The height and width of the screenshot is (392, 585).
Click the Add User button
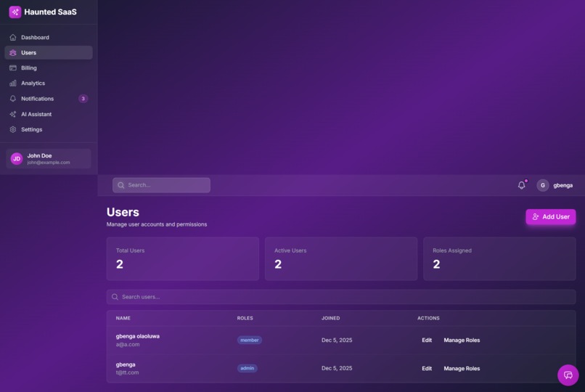click(550, 217)
